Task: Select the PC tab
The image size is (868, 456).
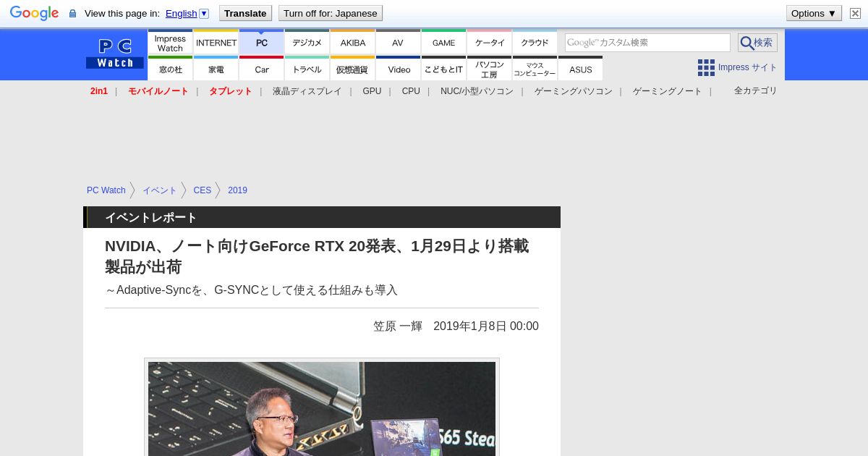Action: [262, 42]
